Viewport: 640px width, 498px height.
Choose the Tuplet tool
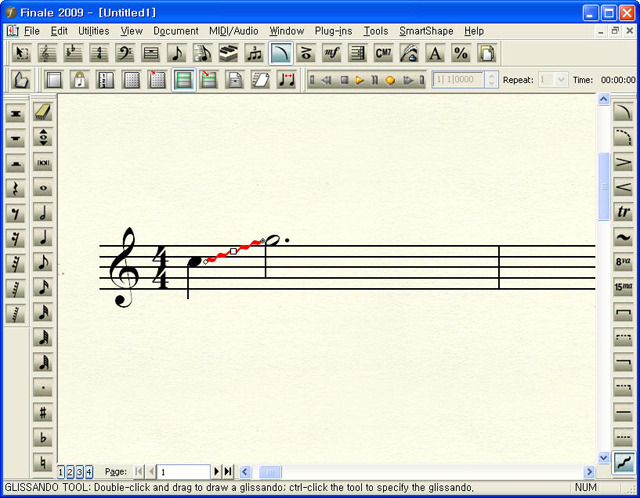coord(254,54)
